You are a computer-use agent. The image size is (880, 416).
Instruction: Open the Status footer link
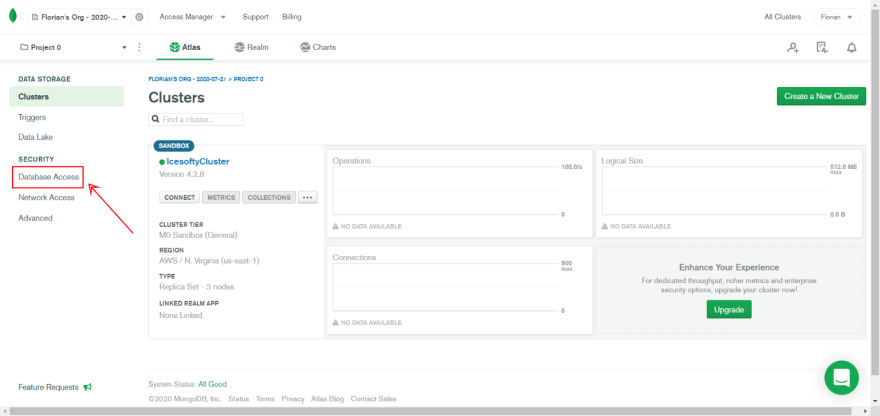click(239, 399)
